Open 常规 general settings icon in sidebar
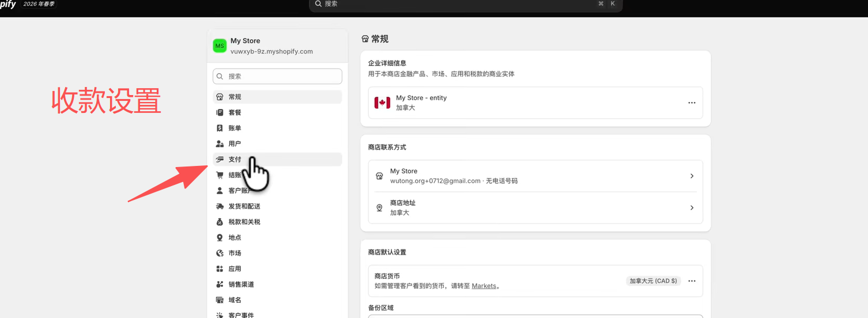Image resolution: width=868 pixels, height=318 pixels. (220, 97)
